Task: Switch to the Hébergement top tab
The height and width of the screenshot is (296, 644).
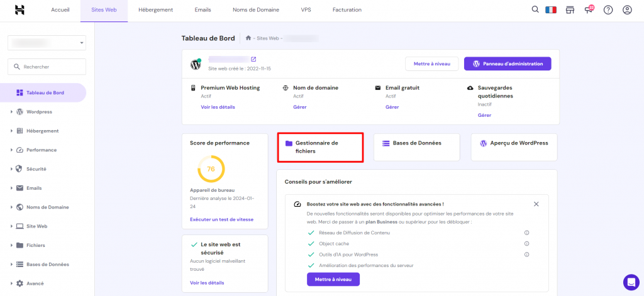Action: click(155, 10)
